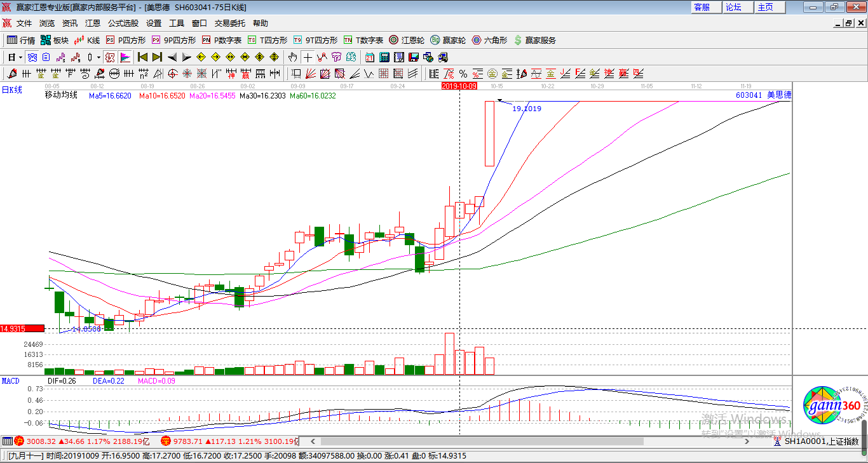Image resolution: width=868 pixels, height=463 pixels.
Task: Open the 工具 menu
Action: click(x=177, y=23)
